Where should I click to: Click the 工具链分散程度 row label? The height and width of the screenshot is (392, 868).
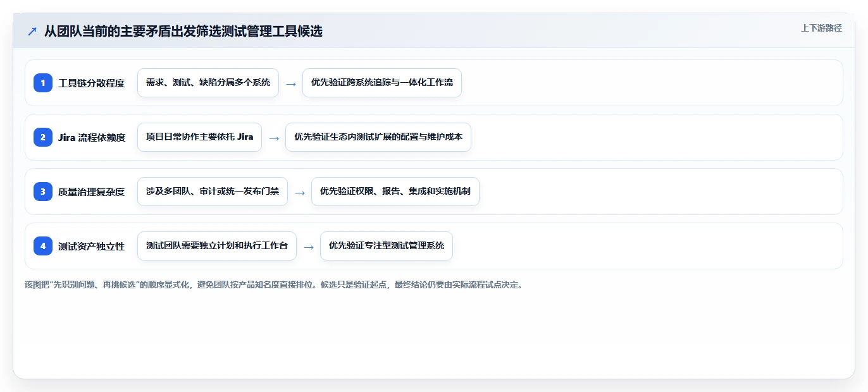pos(92,83)
